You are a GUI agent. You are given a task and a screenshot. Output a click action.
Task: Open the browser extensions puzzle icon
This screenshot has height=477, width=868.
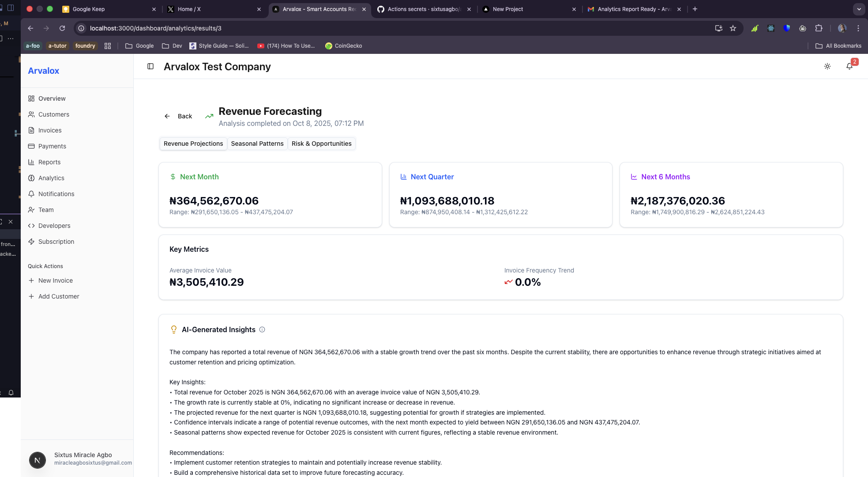coord(819,28)
